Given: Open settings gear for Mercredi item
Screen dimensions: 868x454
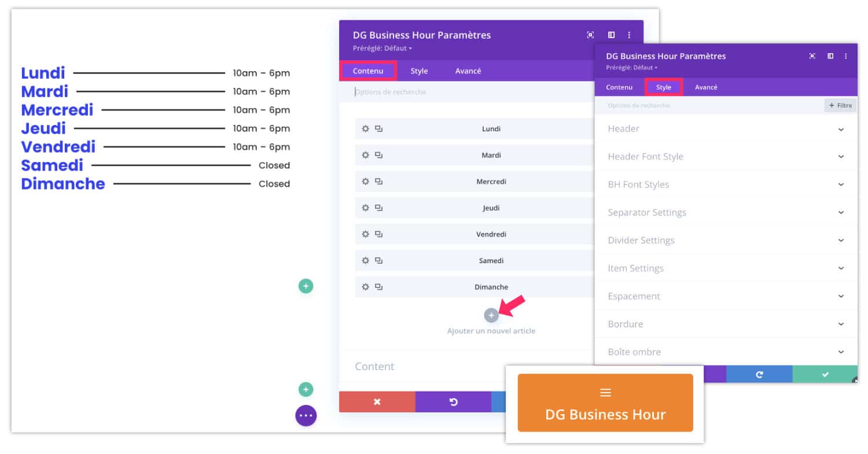Looking at the screenshot, I should point(365,182).
